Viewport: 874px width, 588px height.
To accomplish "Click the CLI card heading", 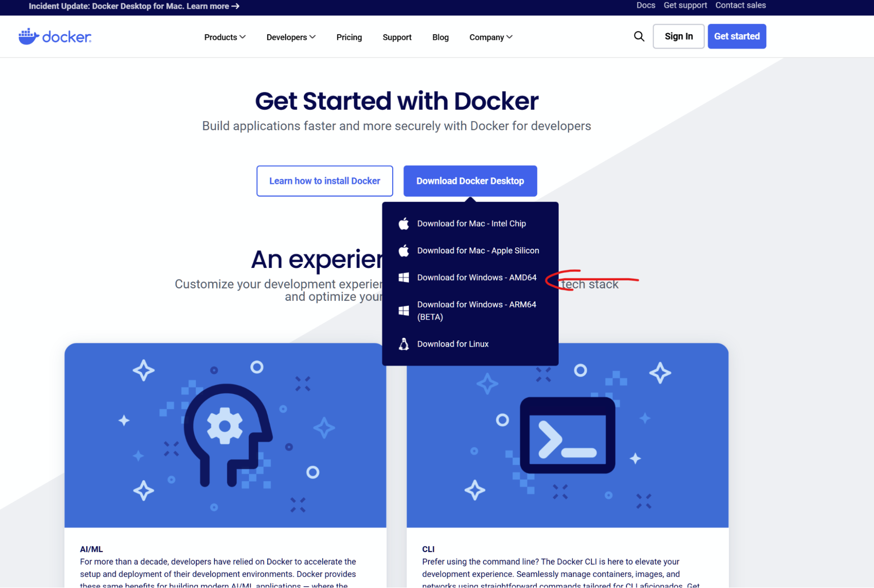I will (428, 549).
